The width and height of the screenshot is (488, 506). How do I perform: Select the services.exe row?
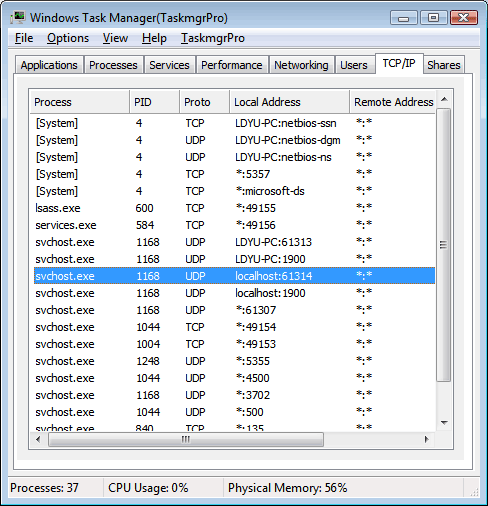(234, 225)
